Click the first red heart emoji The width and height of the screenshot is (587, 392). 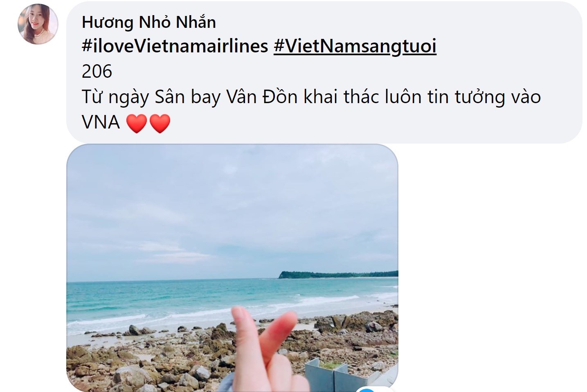(137, 123)
